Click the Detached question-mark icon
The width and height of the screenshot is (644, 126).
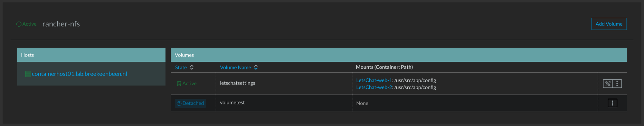click(179, 104)
